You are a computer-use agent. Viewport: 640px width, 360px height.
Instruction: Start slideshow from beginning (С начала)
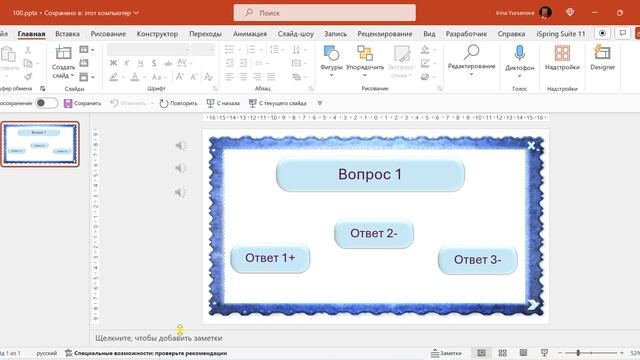pyautogui.click(x=223, y=103)
